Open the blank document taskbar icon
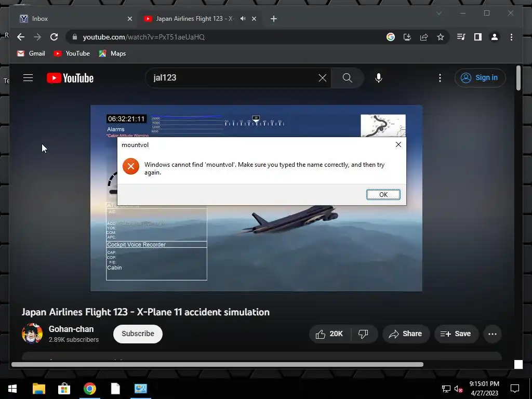The width and height of the screenshot is (532, 399). 115,389
